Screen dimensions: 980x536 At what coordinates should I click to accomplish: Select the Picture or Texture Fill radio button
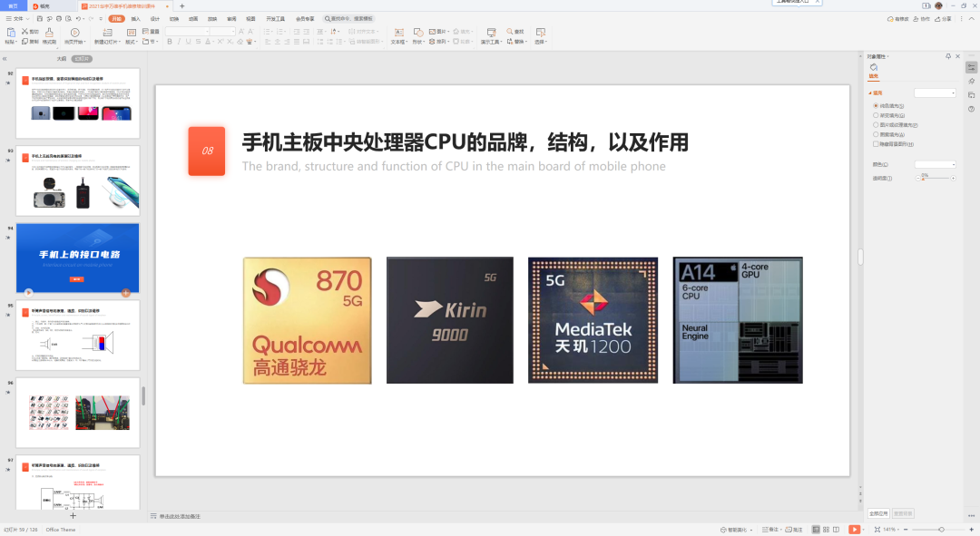click(x=876, y=124)
